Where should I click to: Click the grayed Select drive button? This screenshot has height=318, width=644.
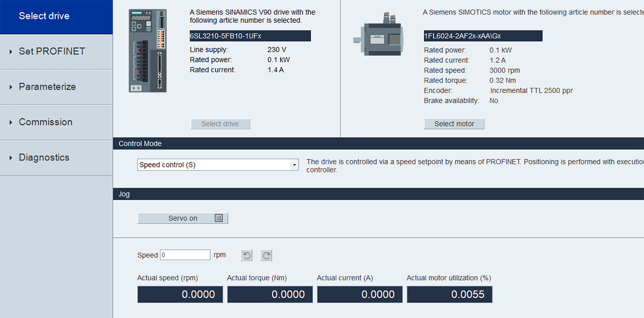point(220,124)
